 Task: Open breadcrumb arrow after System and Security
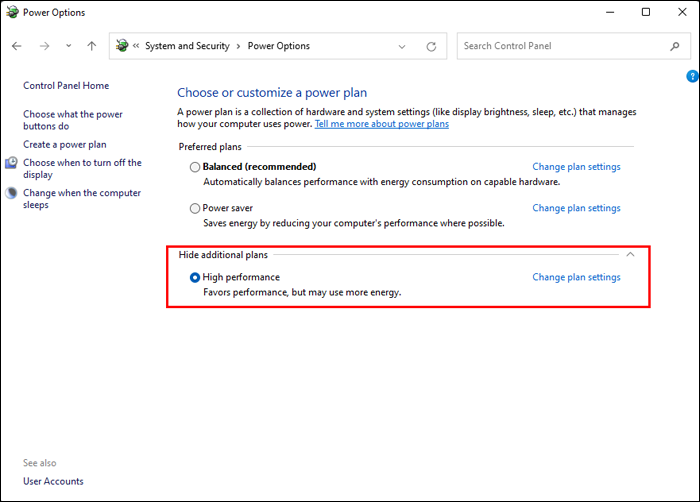click(238, 46)
